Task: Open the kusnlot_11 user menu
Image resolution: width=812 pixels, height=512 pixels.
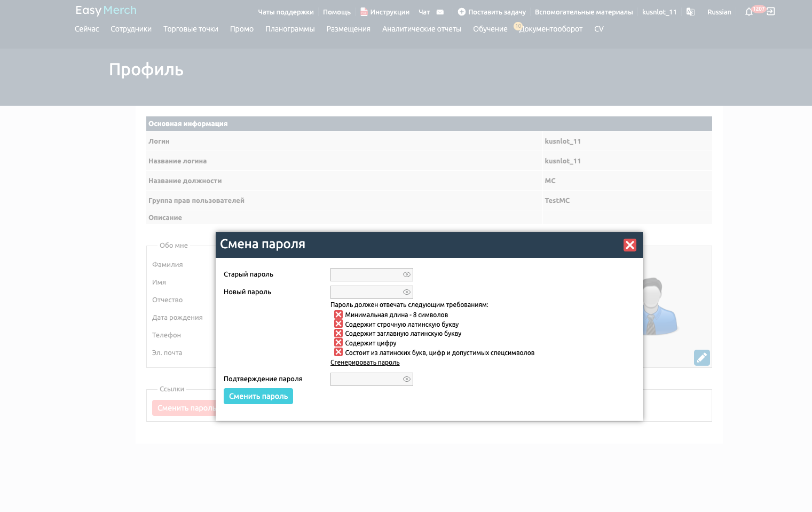Action: 659,12
